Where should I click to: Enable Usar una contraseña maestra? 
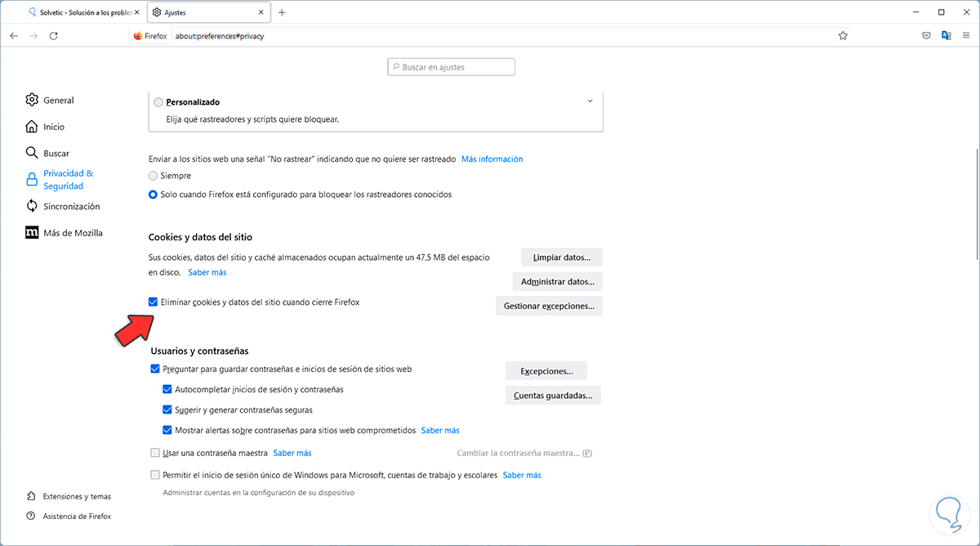click(x=155, y=453)
